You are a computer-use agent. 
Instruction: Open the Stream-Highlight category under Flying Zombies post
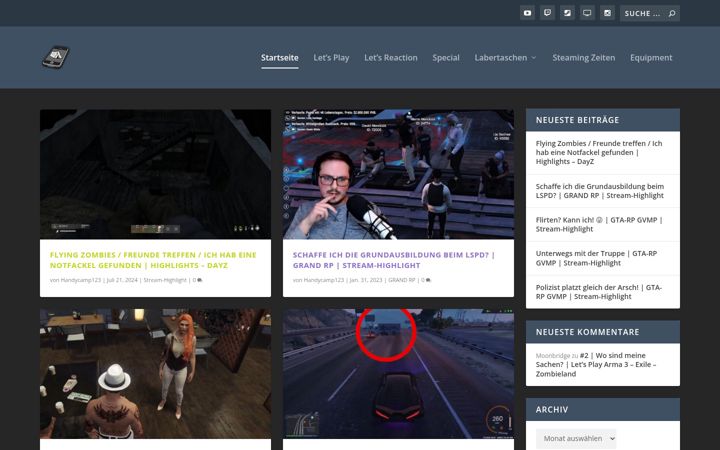(165, 280)
